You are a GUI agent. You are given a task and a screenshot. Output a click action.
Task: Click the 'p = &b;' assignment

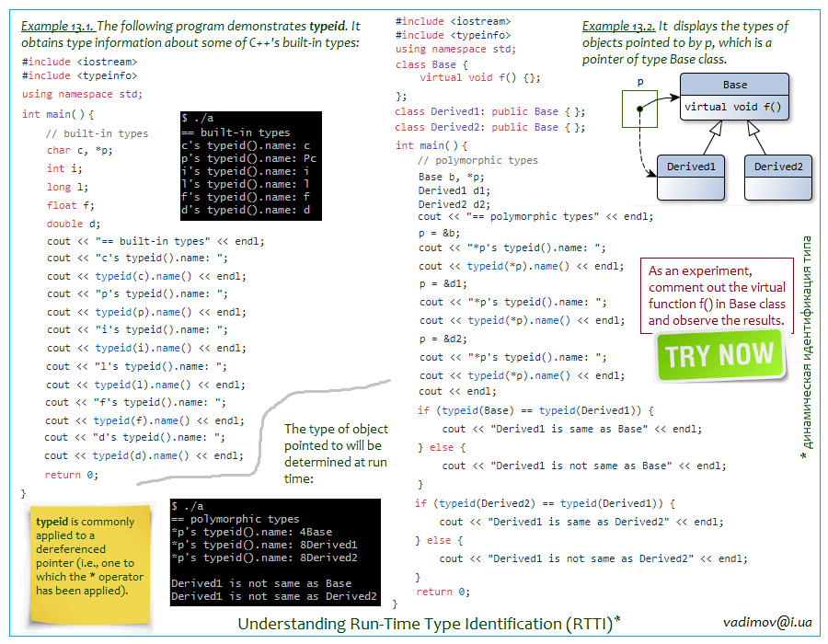[x=439, y=233]
